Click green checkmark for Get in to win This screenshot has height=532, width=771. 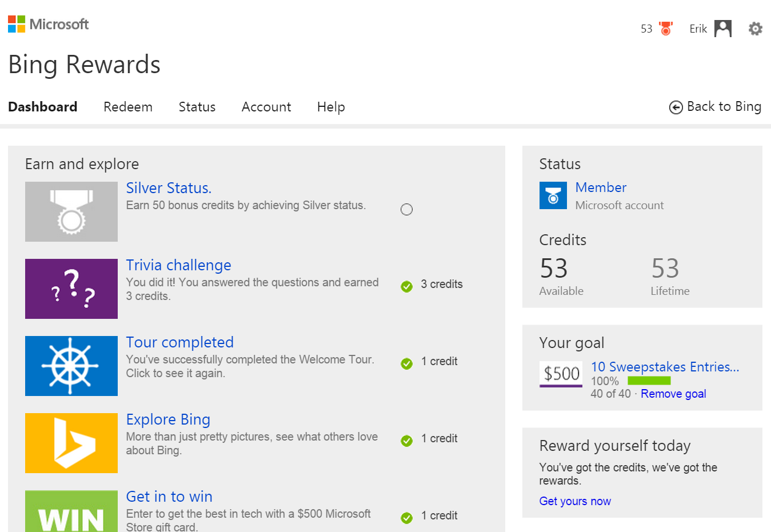pos(407,518)
